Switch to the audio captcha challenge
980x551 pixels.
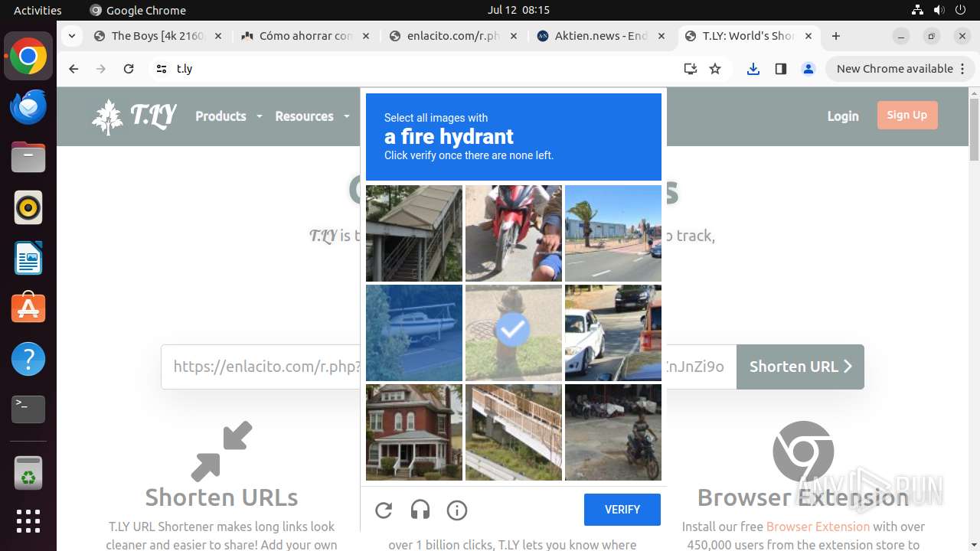click(420, 510)
